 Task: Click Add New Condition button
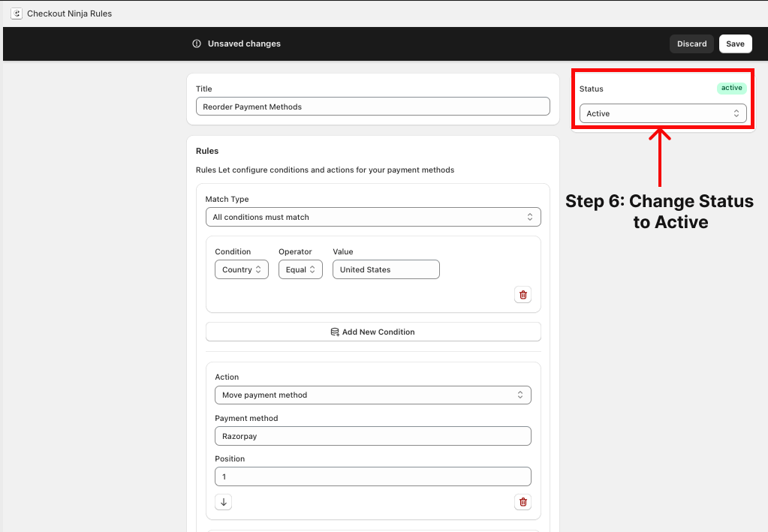[x=372, y=332]
